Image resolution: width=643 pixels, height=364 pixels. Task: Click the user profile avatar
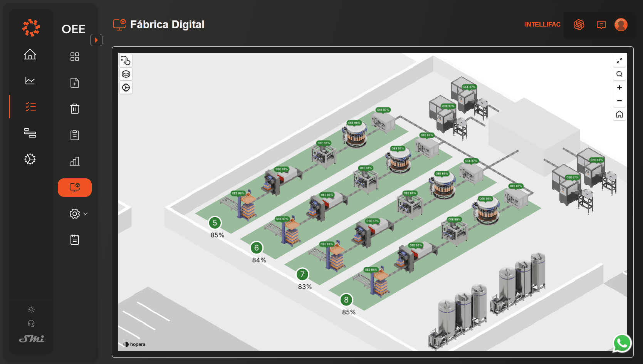621,25
